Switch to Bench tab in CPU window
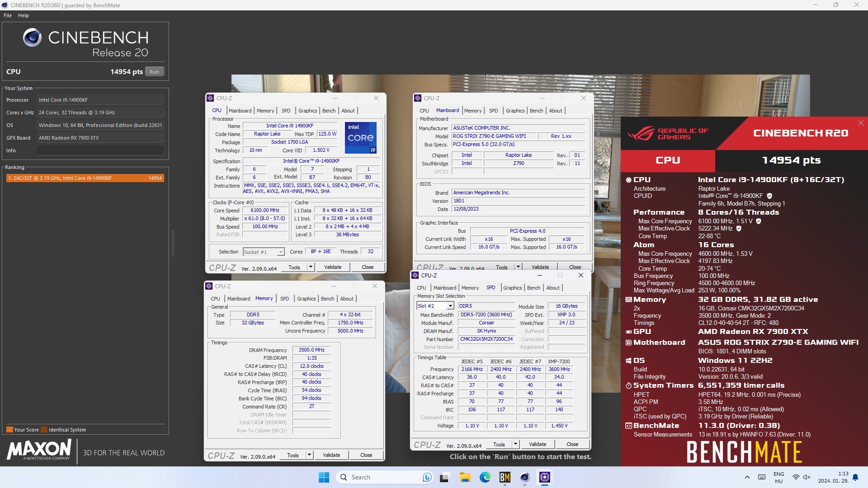The image size is (868, 488). pyautogui.click(x=329, y=111)
